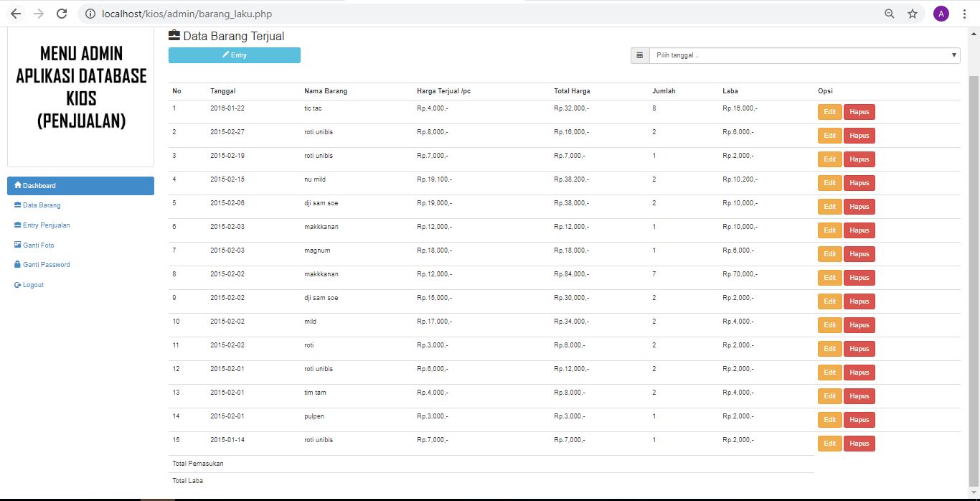The height and width of the screenshot is (501, 980).
Task: Go to Data Barang in sidebar
Action: pyautogui.click(x=42, y=205)
